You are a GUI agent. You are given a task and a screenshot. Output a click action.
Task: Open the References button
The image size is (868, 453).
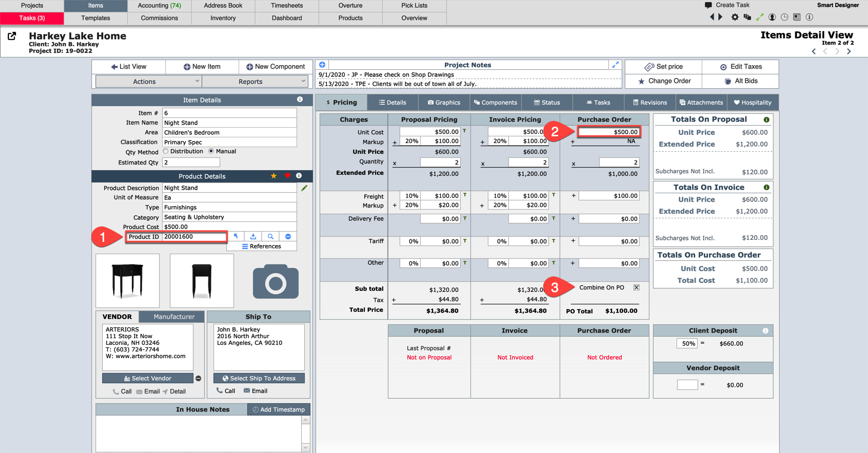point(262,246)
